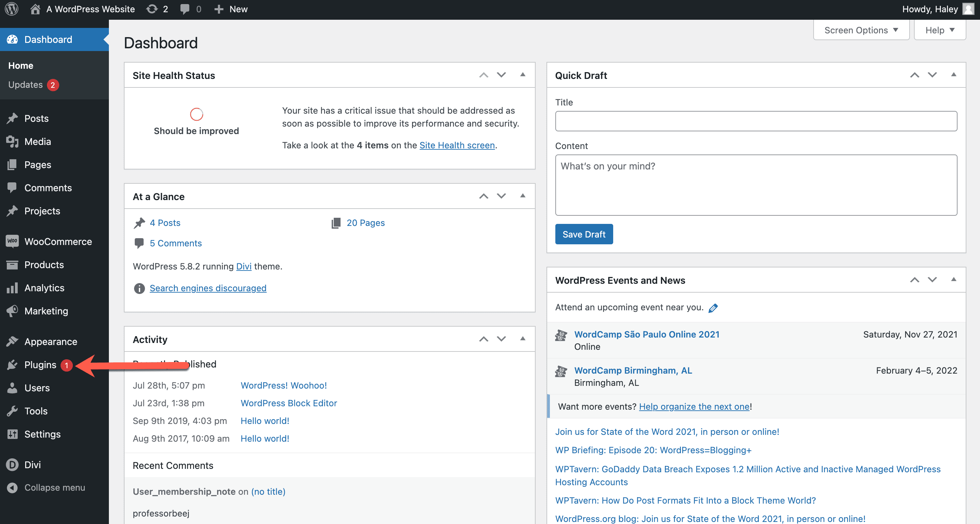
Task: Toggle the Activity panel
Action: [x=522, y=339]
